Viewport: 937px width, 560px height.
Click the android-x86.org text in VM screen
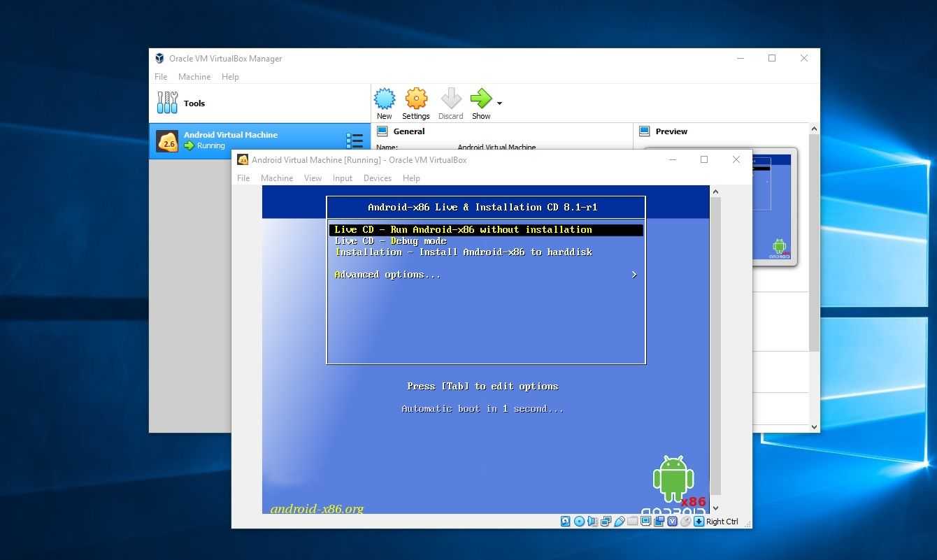click(317, 508)
